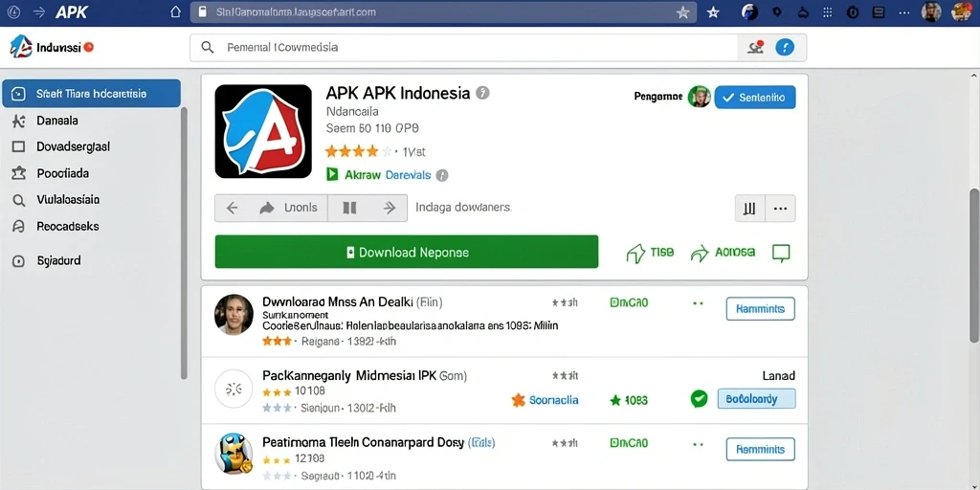Click the magnifier icon in search box
Image resolution: width=980 pixels, height=490 pixels.
[208, 47]
